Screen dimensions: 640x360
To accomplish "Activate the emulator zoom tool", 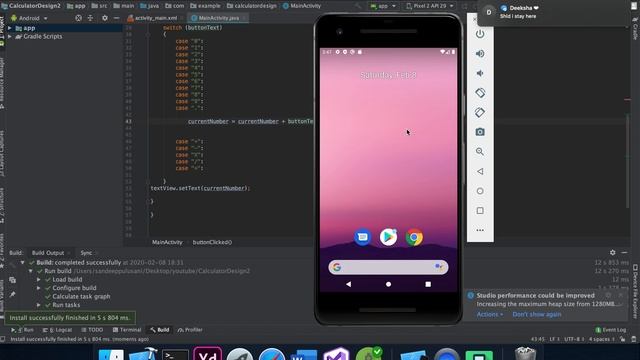I will [x=480, y=151].
